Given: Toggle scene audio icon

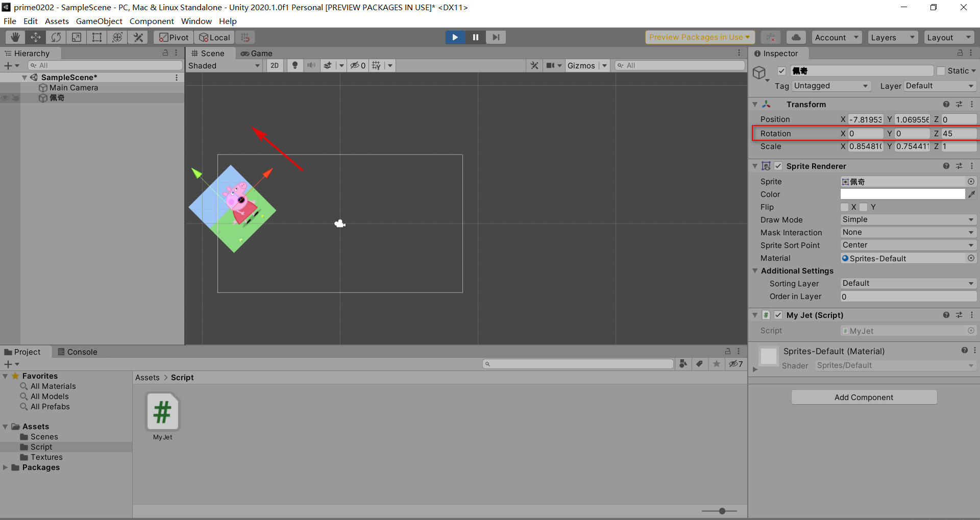Looking at the screenshot, I should pos(311,65).
